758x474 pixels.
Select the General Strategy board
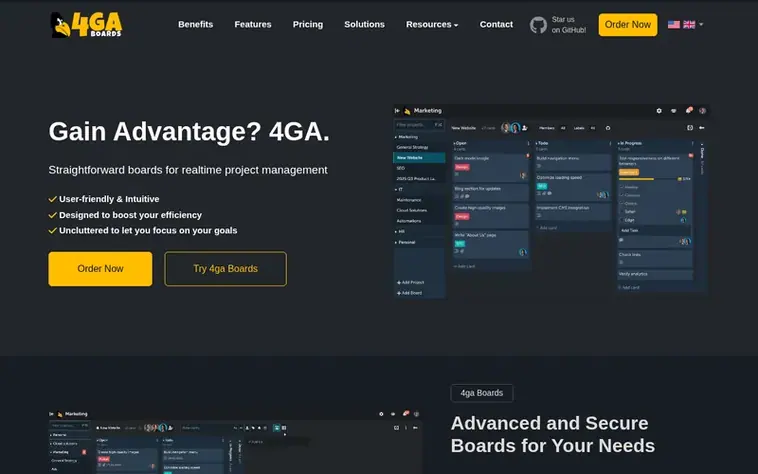pos(412,147)
